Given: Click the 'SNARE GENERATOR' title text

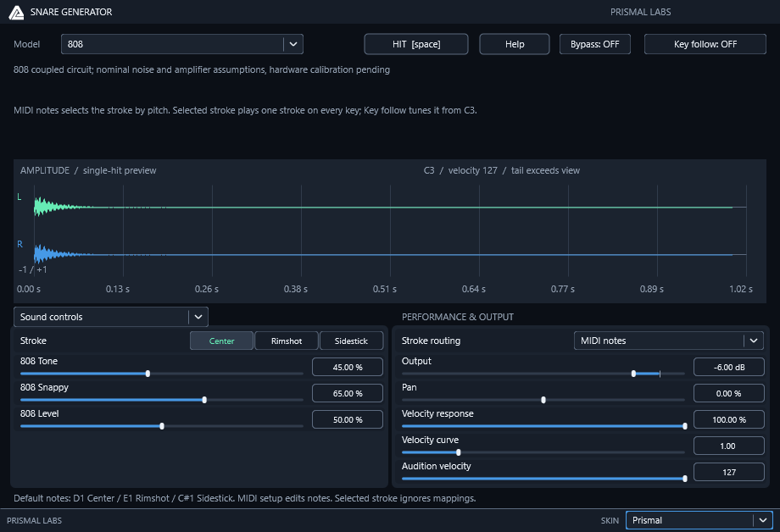Looking at the screenshot, I should [71, 12].
